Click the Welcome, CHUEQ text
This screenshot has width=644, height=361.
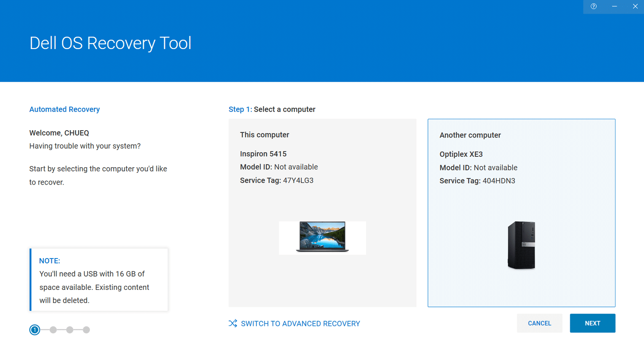(x=59, y=133)
